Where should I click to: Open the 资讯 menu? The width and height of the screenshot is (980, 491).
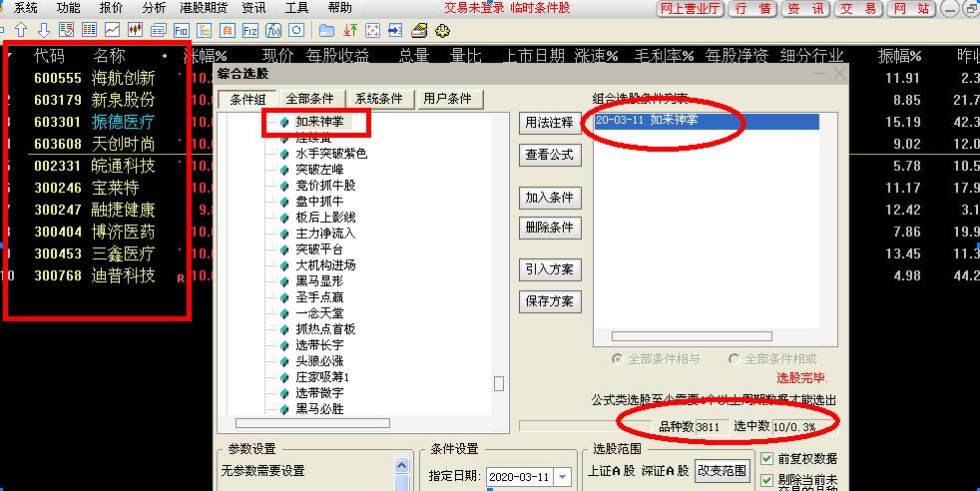[253, 8]
